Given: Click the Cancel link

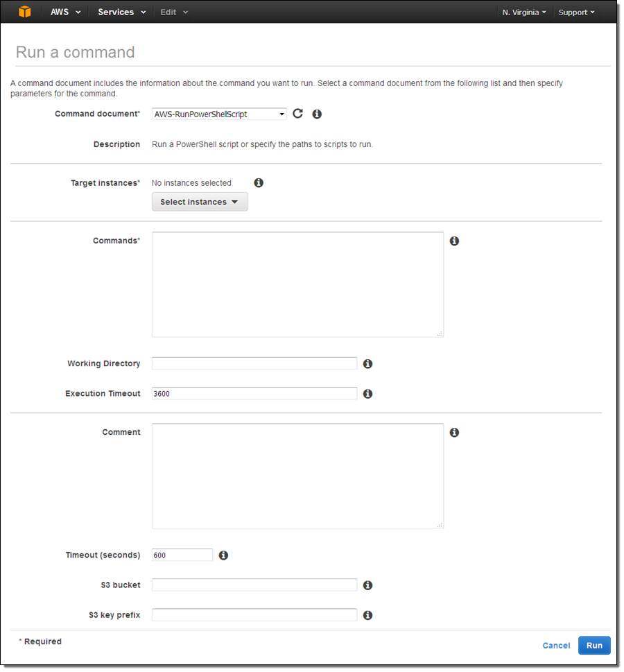Looking at the screenshot, I should pyautogui.click(x=556, y=646).
